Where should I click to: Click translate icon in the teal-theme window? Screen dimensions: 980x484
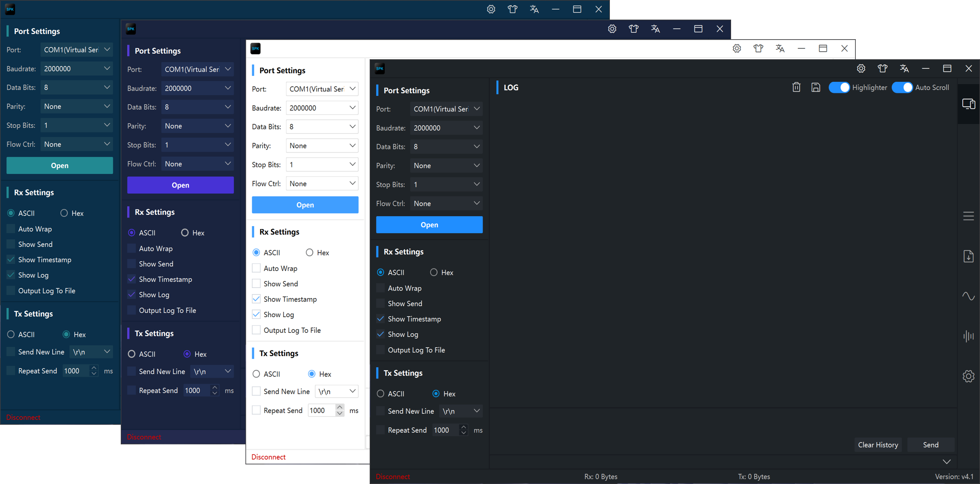click(x=534, y=9)
